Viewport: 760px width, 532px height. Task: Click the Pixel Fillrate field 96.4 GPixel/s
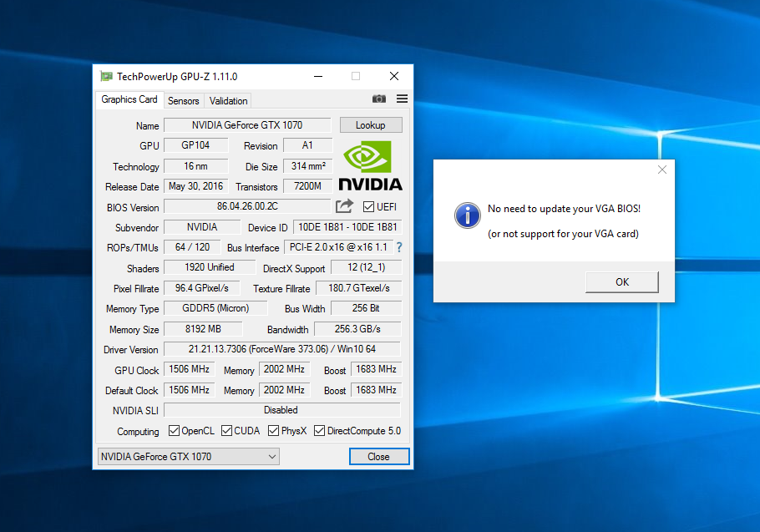[x=202, y=288]
